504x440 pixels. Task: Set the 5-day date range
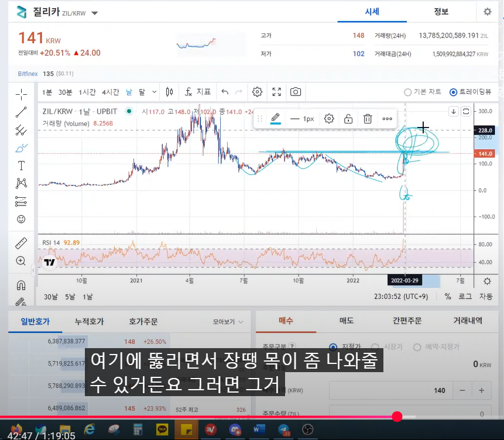point(70,297)
